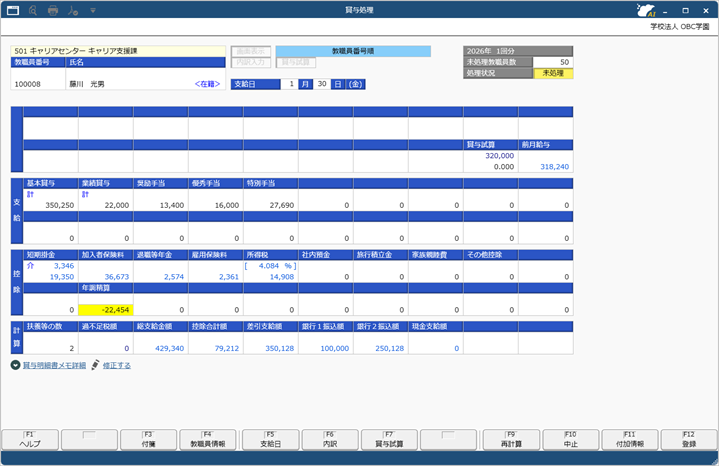Run F7 賞与試算

(389, 438)
